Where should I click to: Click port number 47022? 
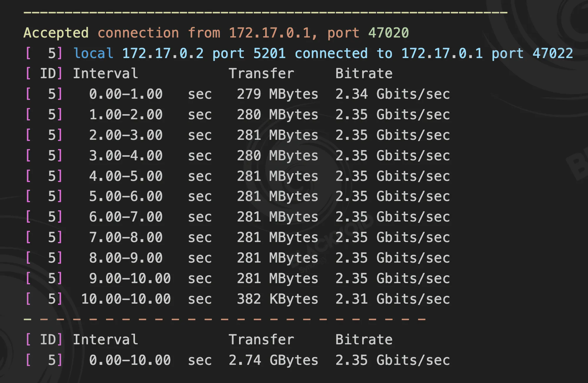coord(553,53)
